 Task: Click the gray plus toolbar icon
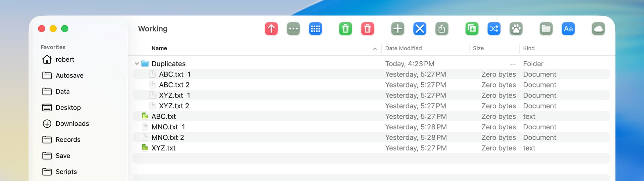pyautogui.click(x=397, y=29)
